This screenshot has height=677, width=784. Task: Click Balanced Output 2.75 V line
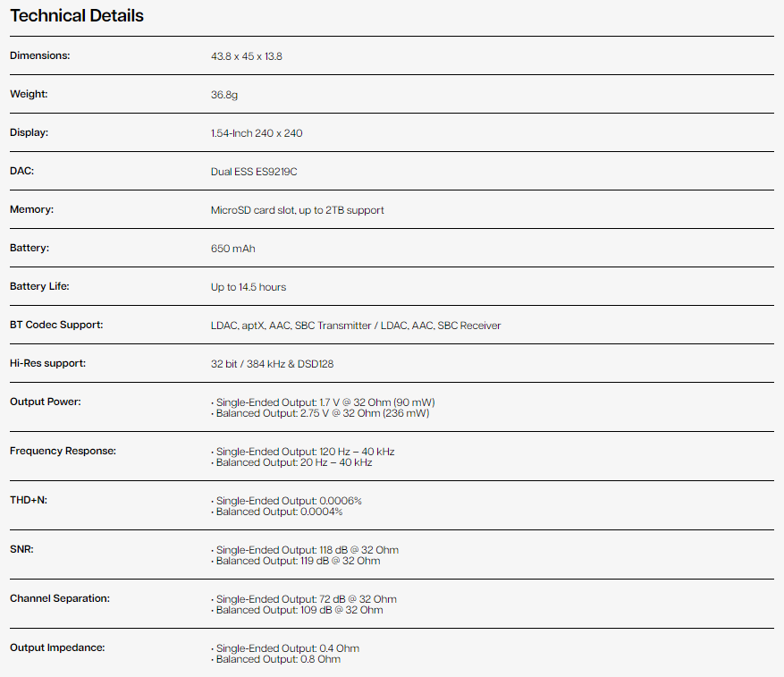point(322,413)
